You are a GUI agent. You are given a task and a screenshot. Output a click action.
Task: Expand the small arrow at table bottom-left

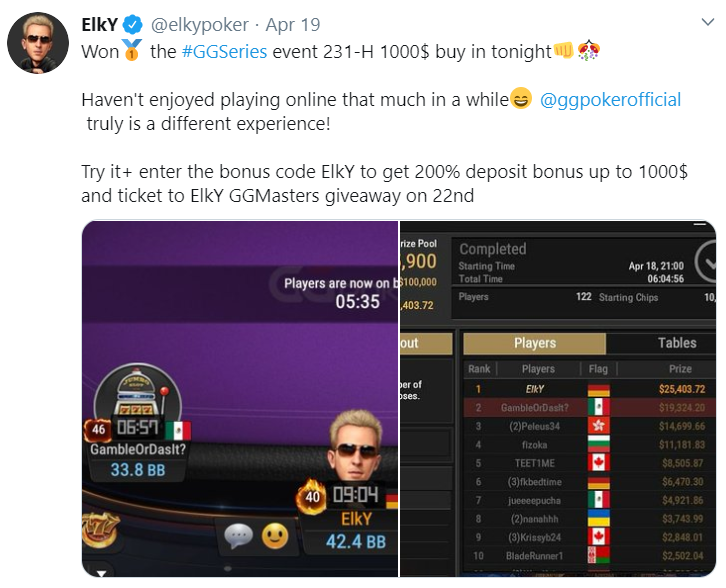(101, 573)
